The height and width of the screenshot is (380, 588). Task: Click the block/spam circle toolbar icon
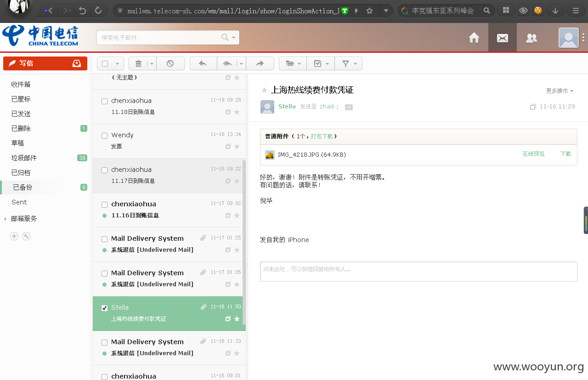pyautogui.click(x=170, y=63)
